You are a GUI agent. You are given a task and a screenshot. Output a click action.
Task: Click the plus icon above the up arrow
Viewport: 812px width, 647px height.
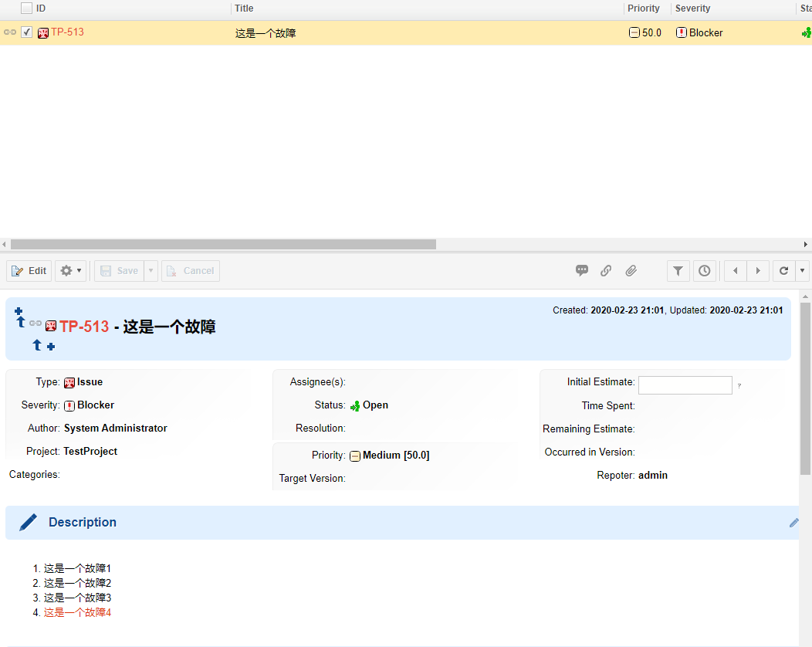coord(19,311)
